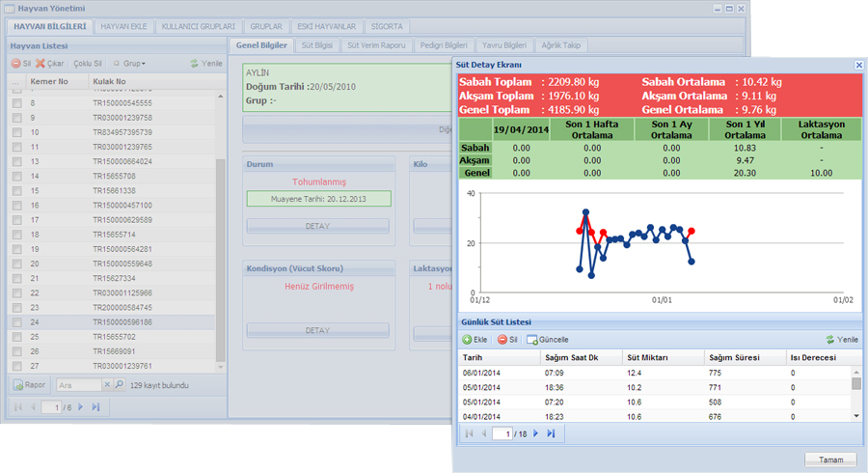868x473 pixels.
Task: Click the Ara search input field
Action: [79, 385]
